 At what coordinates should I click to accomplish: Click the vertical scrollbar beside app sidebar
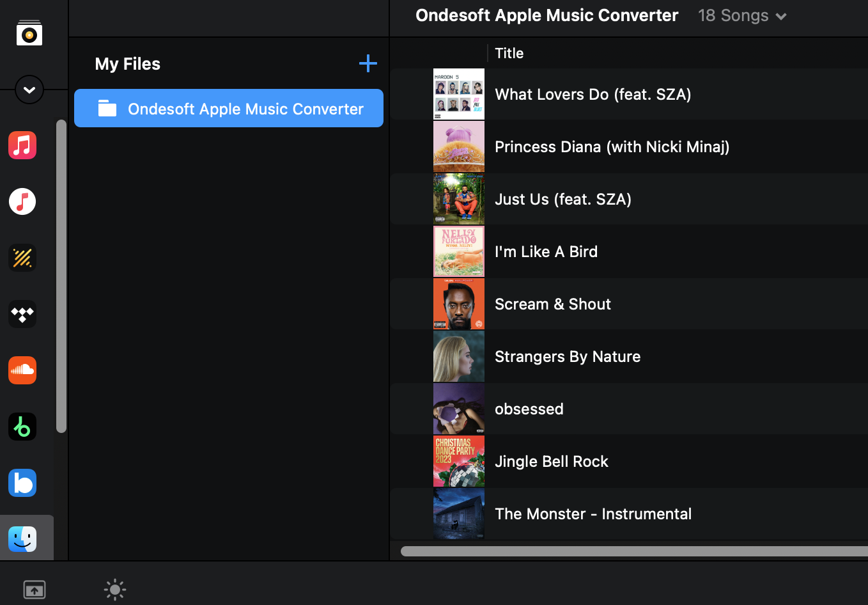coord(61,276)
